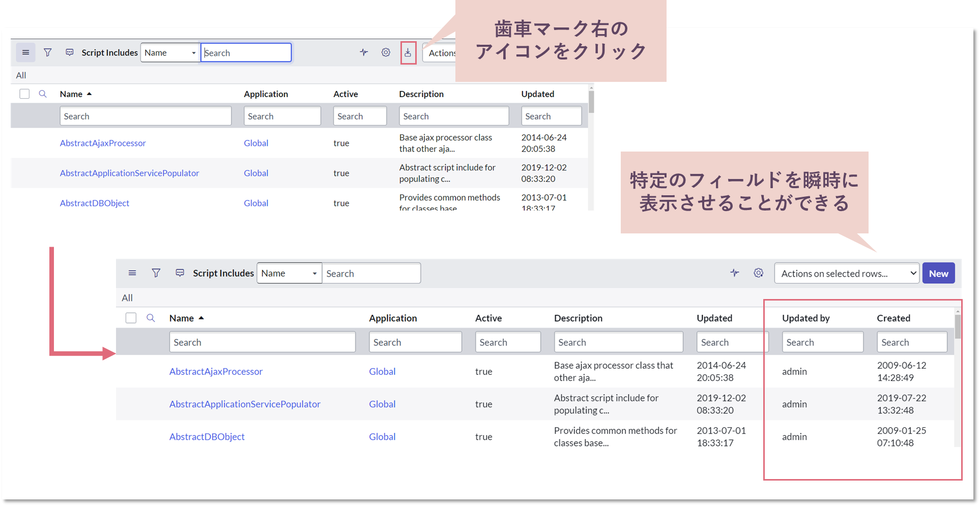Select the row checkbox column header
The height and width of the screenshot is (506, 980).
pos(24,94)
